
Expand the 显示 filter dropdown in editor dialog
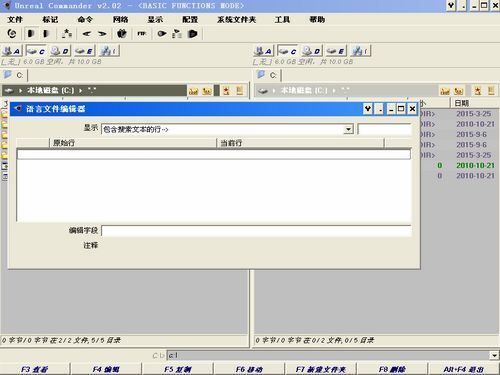(348, 129)
